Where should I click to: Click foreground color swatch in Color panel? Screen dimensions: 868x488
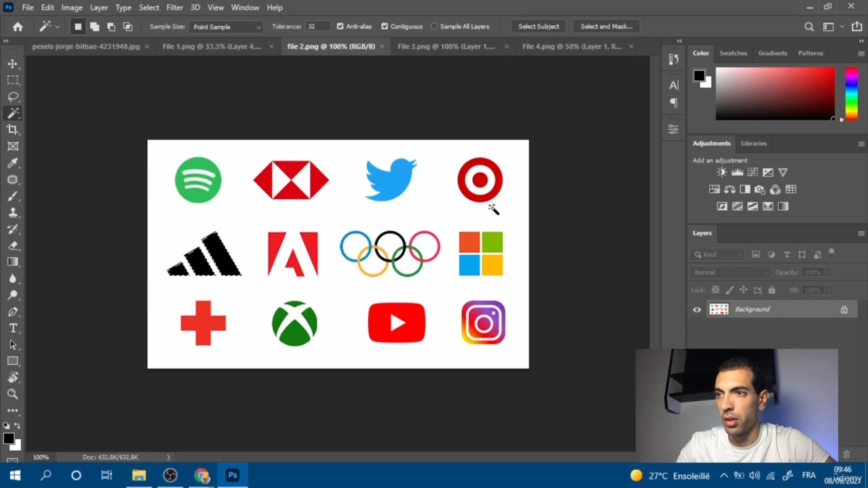click(699, 75)
